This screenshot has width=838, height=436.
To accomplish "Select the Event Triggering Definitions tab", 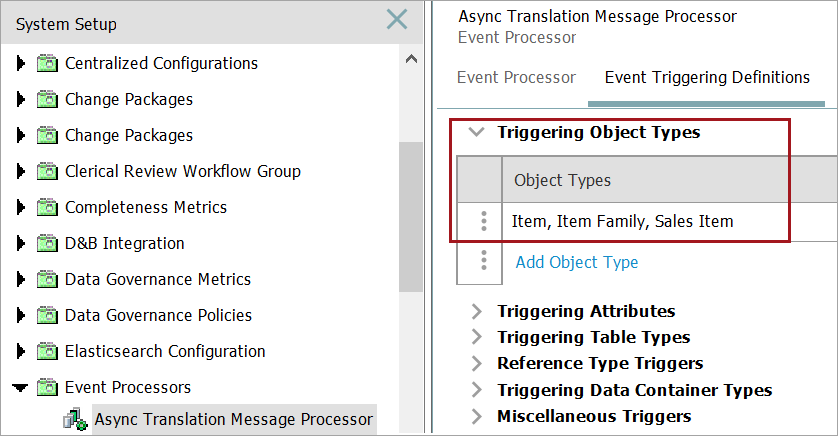I will tap(707, 77).
